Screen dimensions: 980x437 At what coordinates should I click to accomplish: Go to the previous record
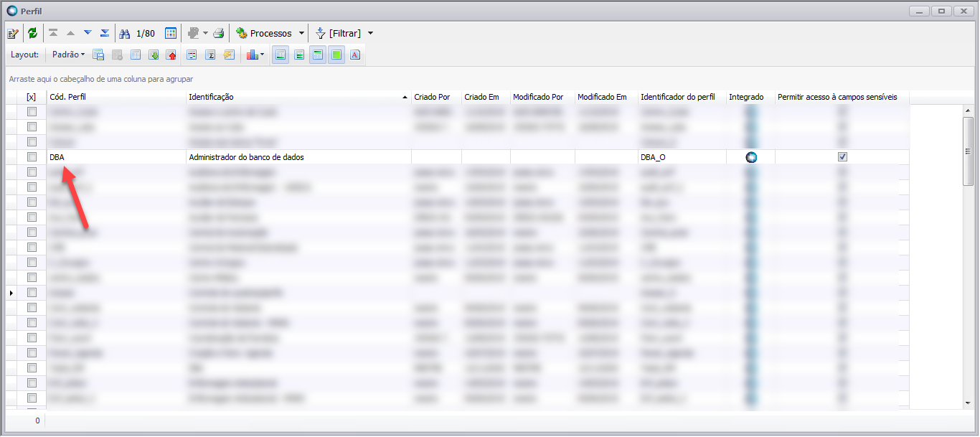(70, 33)
